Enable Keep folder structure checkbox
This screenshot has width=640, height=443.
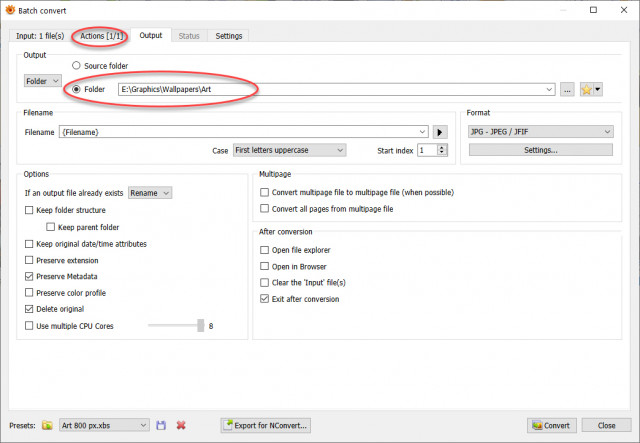point(29,210)
